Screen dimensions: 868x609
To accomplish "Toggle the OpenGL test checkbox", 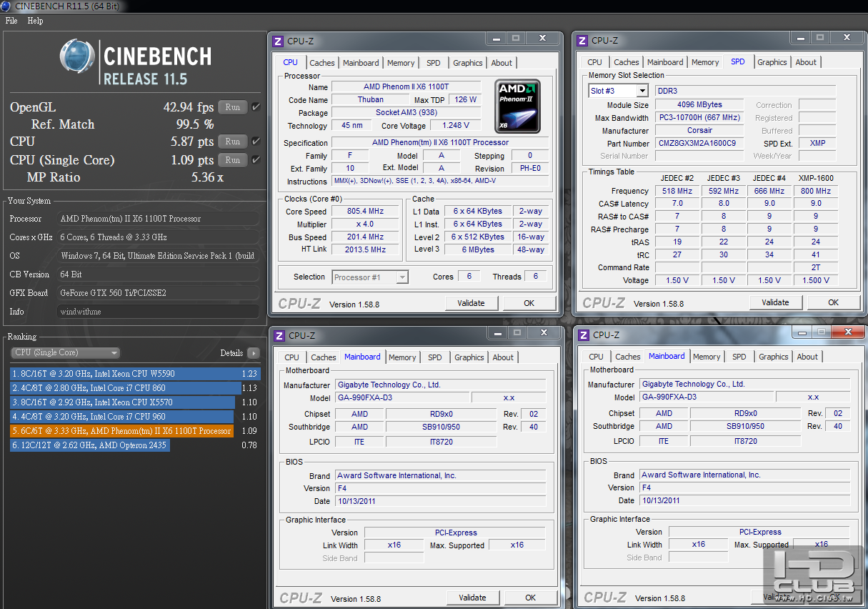I will click(x=256, y=107).
